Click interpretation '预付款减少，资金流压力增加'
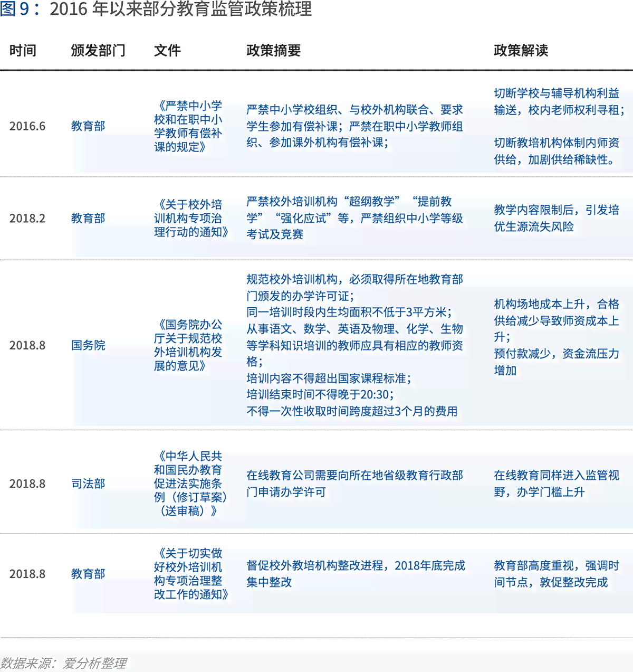This screenshot has width=633, height=672. point(557,362)
